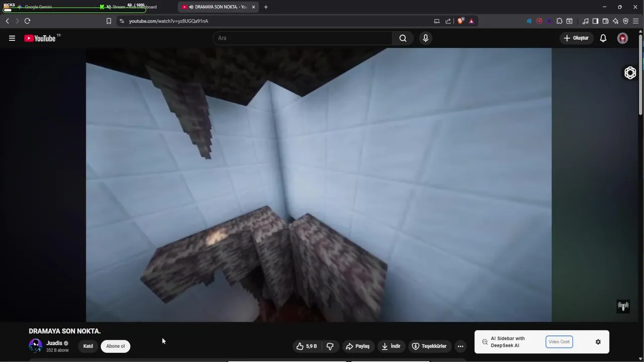The image size is (644, 362).
Task: Toggle the browser sidebar panel
Action: pos(595,21)
